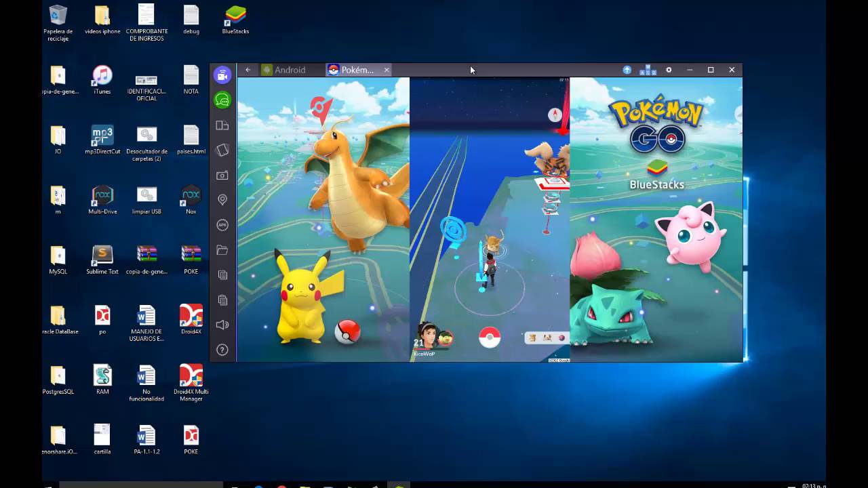The image size is (868, 488).
Task: Tap the compass icon in game
Action: pos(555,115)
